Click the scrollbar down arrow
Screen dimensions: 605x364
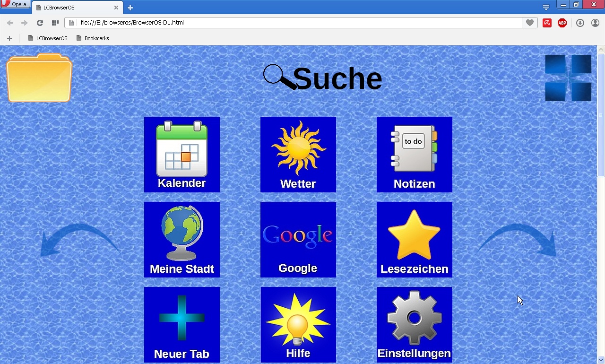tap(601, 360)
